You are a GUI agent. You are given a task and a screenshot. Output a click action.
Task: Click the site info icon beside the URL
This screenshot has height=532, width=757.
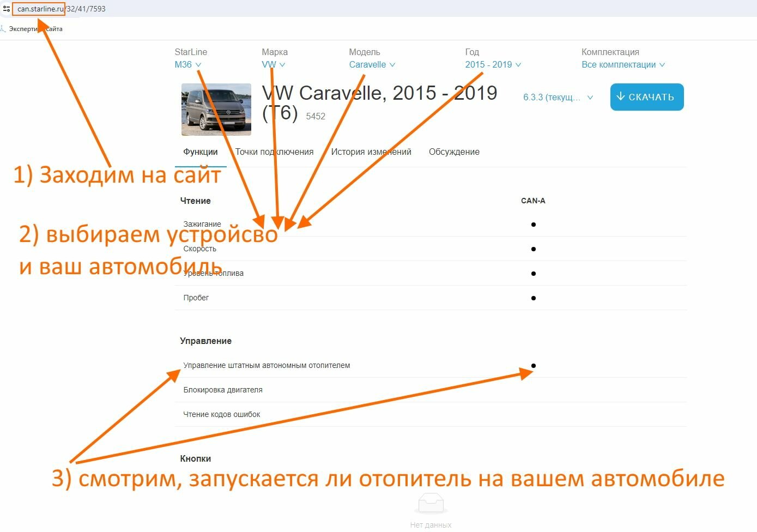point(7,9)
